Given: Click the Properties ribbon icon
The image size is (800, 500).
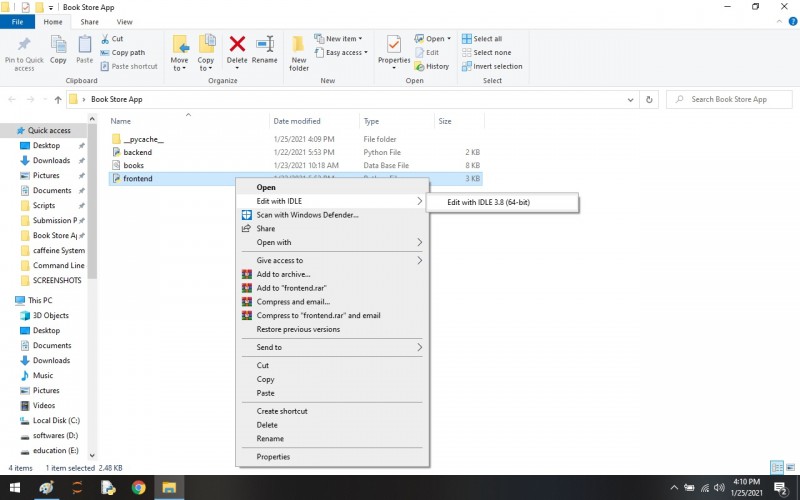Looking at the screenshot, I should (x=393, y=46).
